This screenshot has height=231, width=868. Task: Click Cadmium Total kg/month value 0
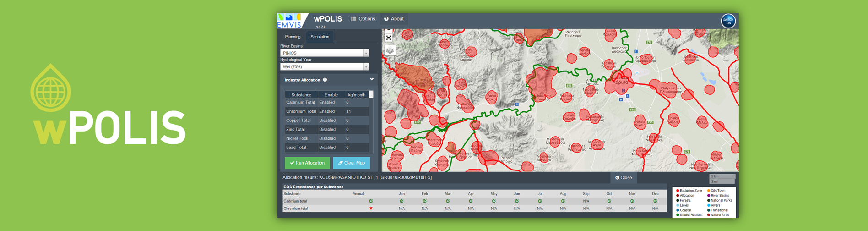(x=357, y=102)
